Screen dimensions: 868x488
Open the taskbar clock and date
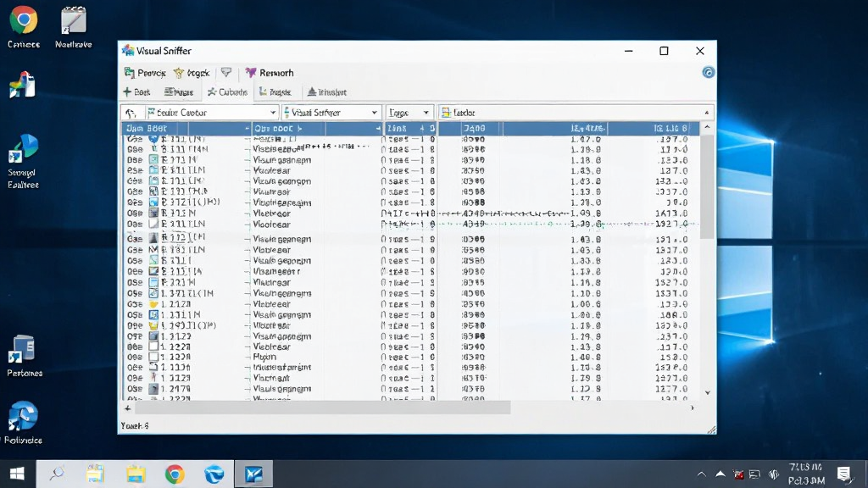806,474
